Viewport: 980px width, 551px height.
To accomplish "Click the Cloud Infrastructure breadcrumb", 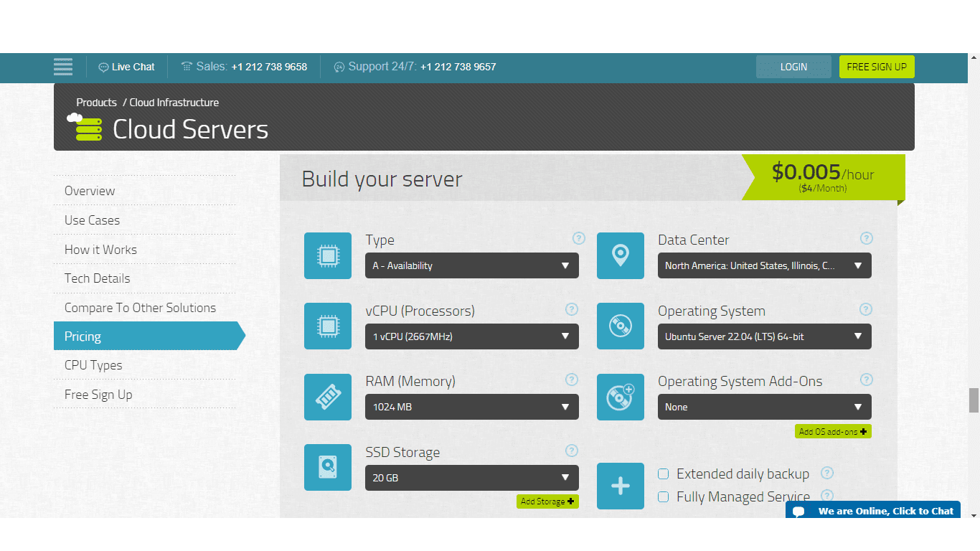I will coord(174,103).
